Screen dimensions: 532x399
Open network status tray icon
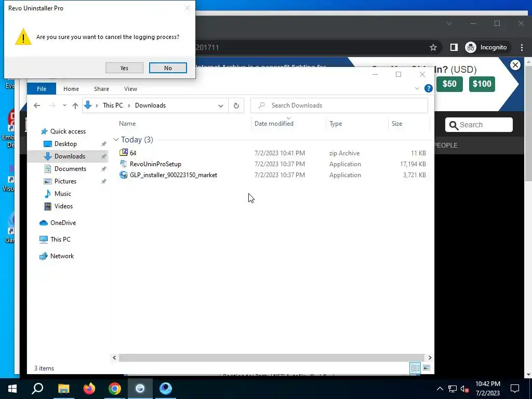[x=453, y=389]
